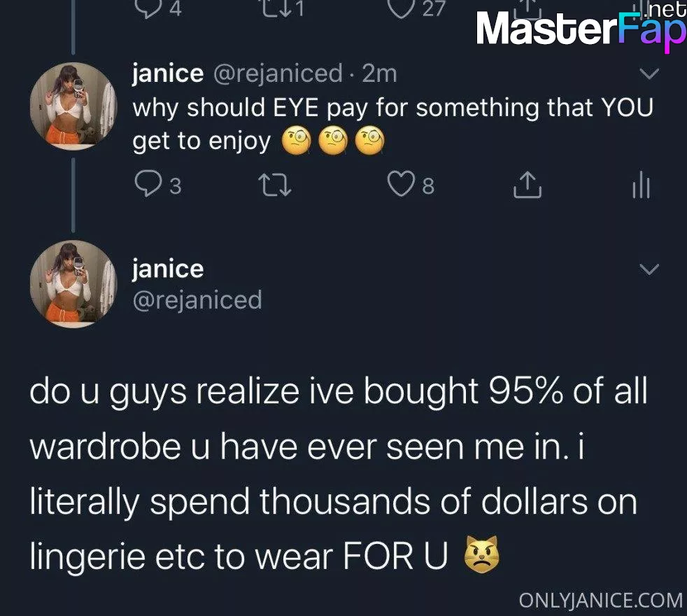
Task: Share the EYE pay tweet
Action: pyautogui.click(x=527, y=185)
